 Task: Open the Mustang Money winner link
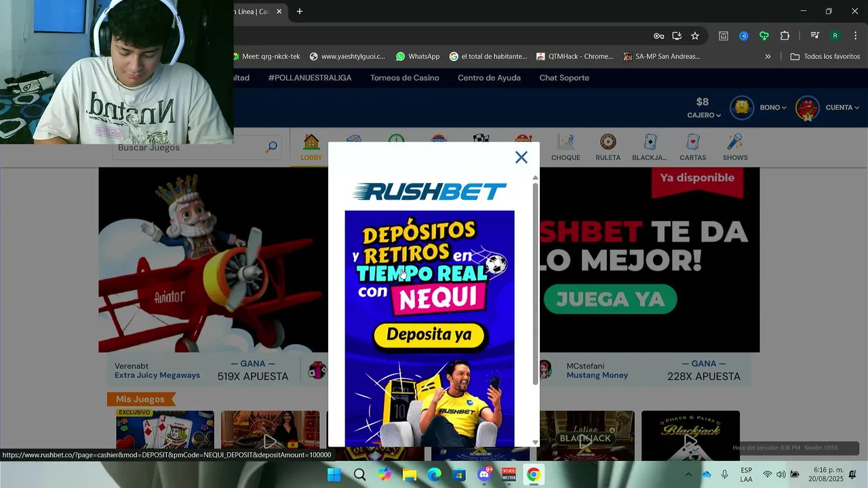597,375
